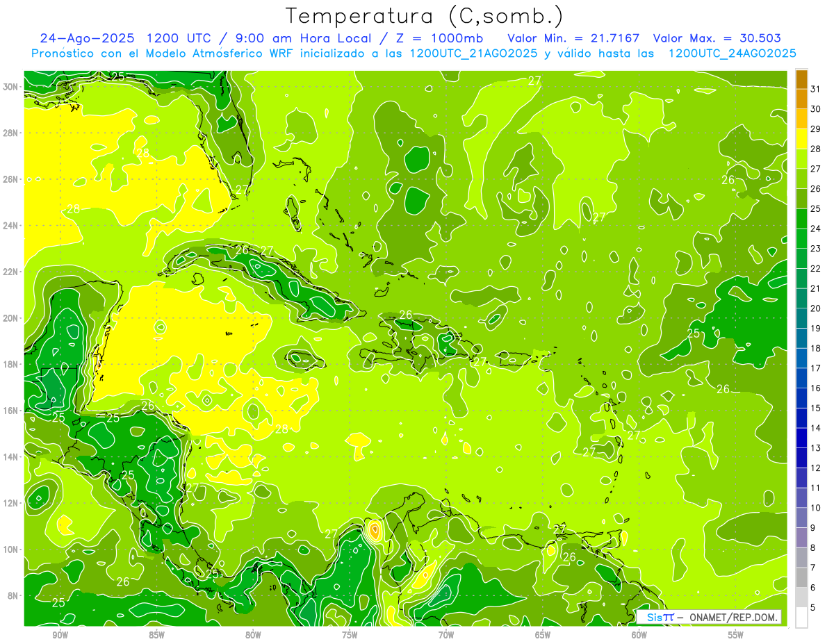Screen dimensions: 834x644
Task: Pick the yellow swatch between 28 and 29
Action: click(801, 139)
